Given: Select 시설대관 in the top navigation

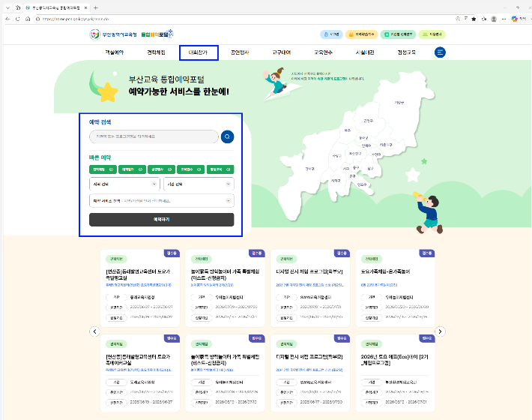Looking at the screenshot, I should pyautogui.click(x=365, y=52).
